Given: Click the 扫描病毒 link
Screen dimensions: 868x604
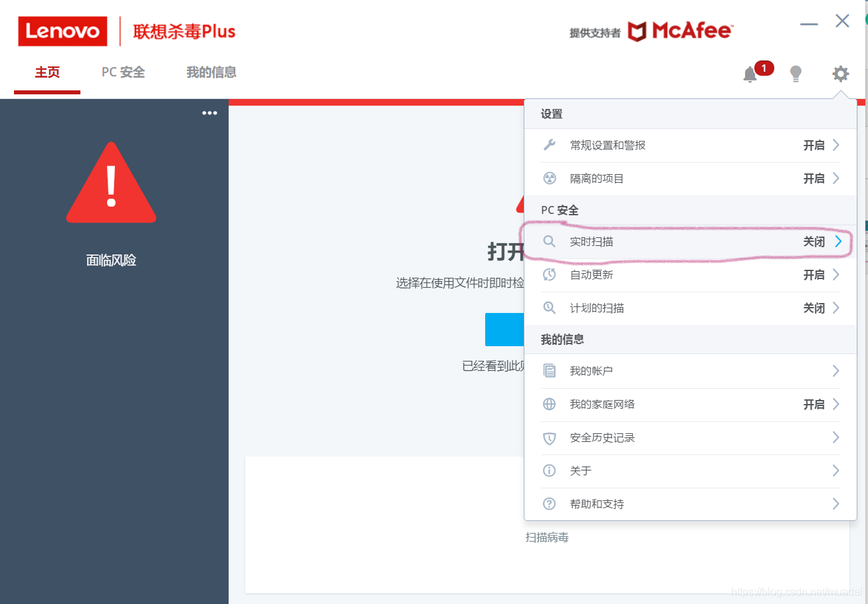Looking at the screenshot, I should click(x=547, y=538).
